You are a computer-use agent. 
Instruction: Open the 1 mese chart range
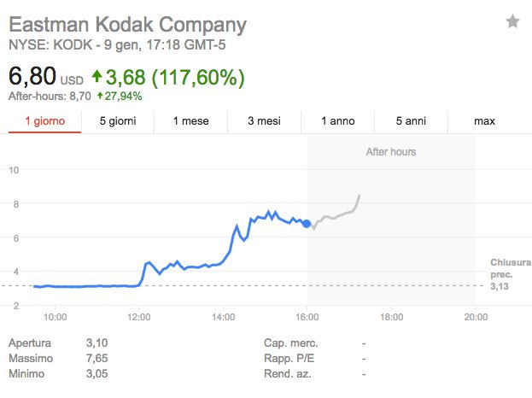pos(190,121)
